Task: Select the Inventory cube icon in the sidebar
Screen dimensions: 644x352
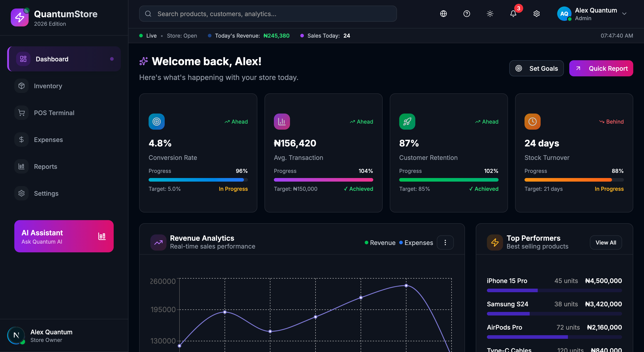Action: pos(21,86)
